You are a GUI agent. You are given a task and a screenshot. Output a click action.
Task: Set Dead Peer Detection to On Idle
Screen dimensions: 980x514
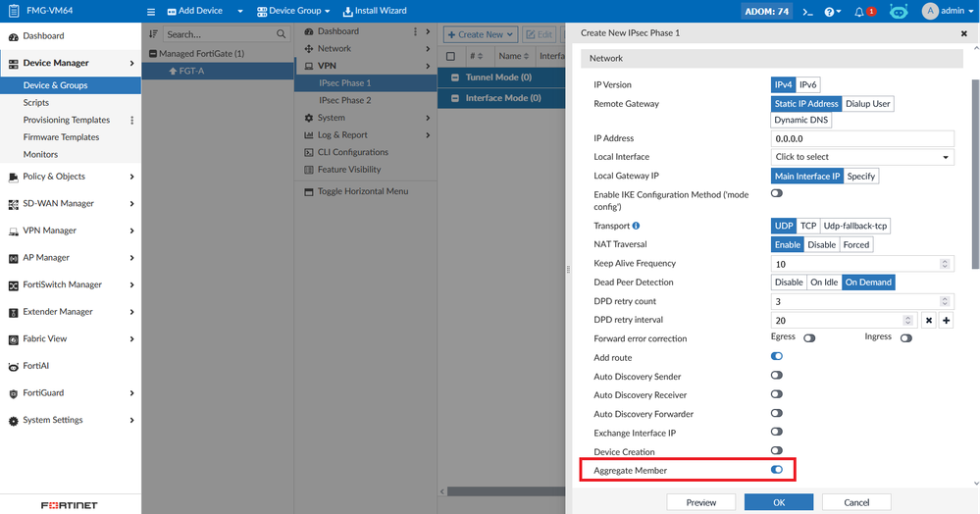(x=824, y=283)
